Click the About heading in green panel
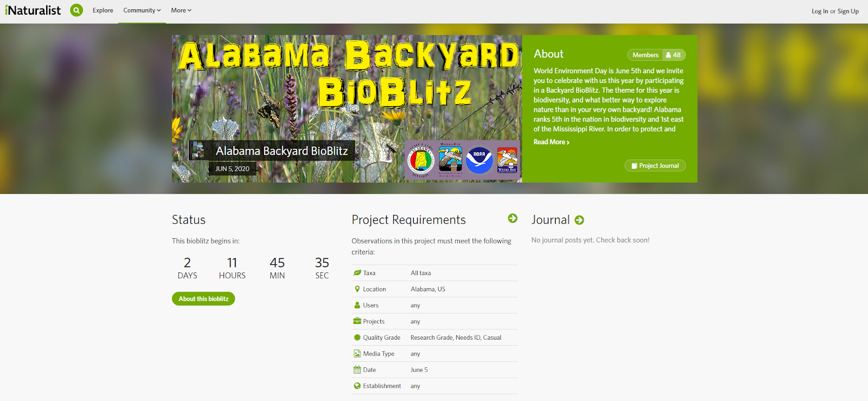The width and height of the screenshot is (868, 401). (x=548, y=54)
